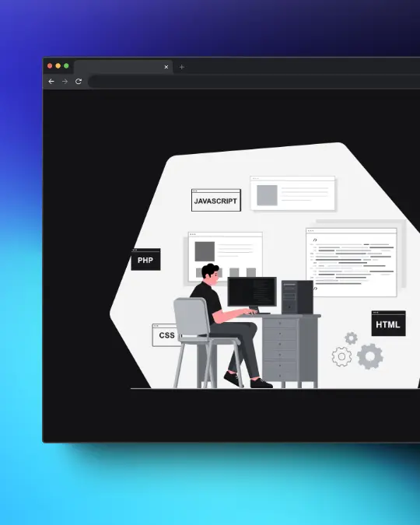Open a new tab with plus icon
This screenshot has height=525, width=420.
(181, 67)
